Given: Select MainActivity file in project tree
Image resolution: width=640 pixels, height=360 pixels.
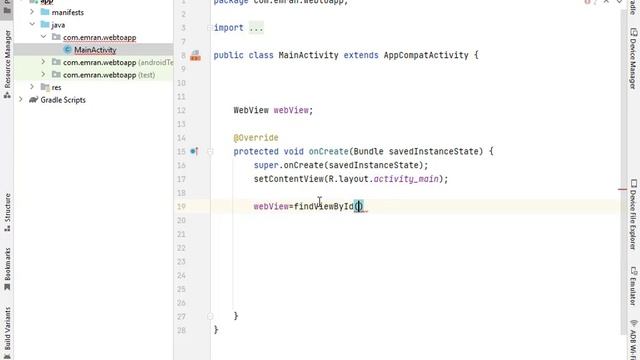Looking at the screenshot, I should 95,50.
